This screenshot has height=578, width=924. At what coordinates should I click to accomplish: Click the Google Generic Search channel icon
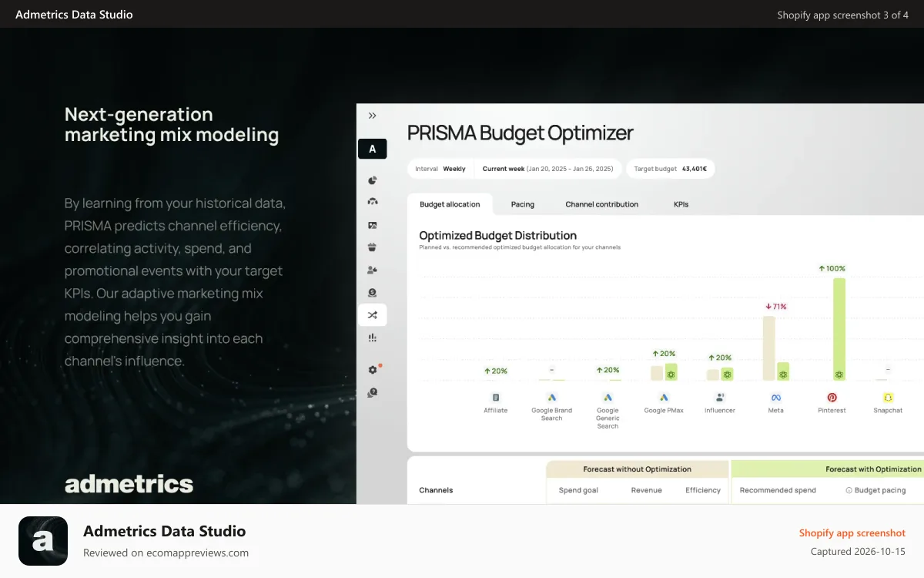(x=608, y=398)
